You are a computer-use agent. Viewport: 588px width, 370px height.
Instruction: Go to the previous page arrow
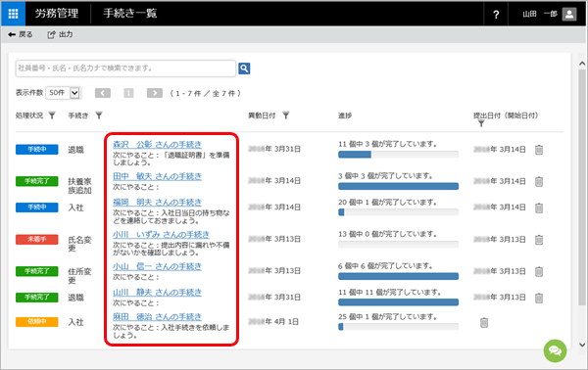click(103, 93)
